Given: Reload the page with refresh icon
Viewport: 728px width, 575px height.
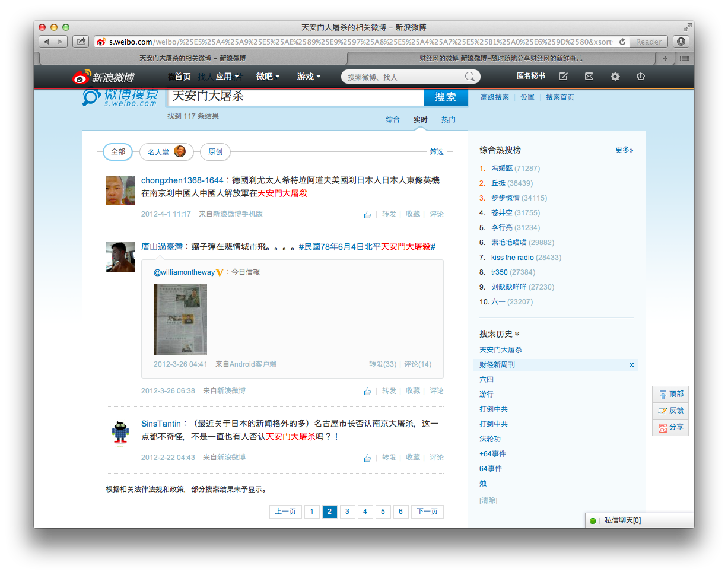Looking at the screenshot, I should 622,42.
